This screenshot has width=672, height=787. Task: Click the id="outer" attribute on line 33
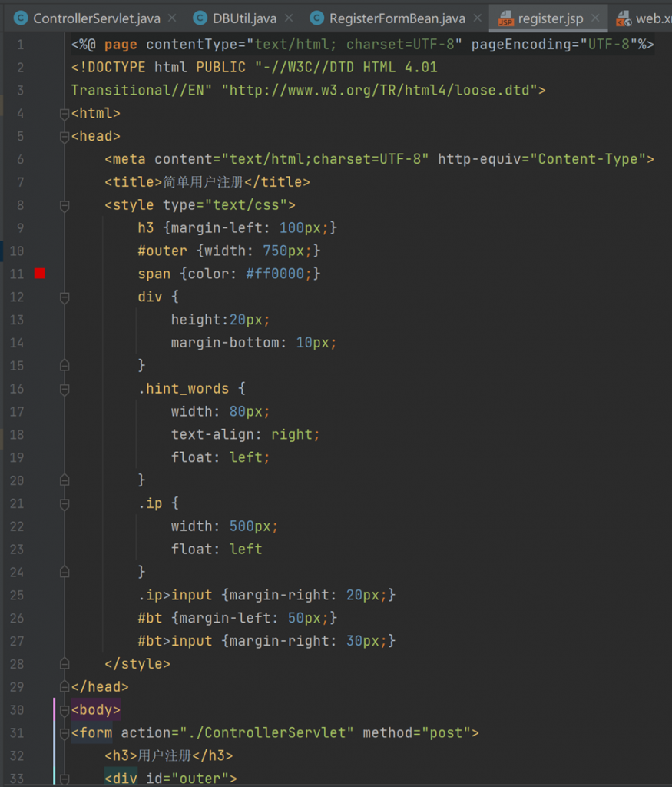click(187, 779)
